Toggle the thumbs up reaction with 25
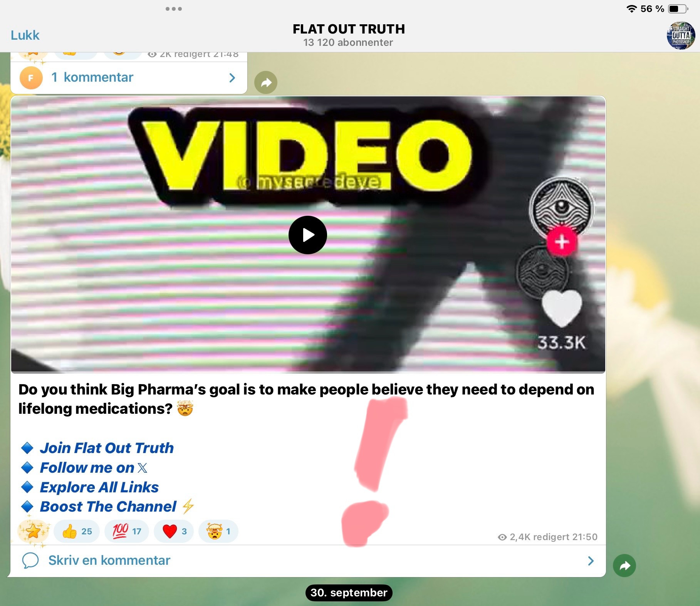This screenshot has width=700, height=606. 77,532
